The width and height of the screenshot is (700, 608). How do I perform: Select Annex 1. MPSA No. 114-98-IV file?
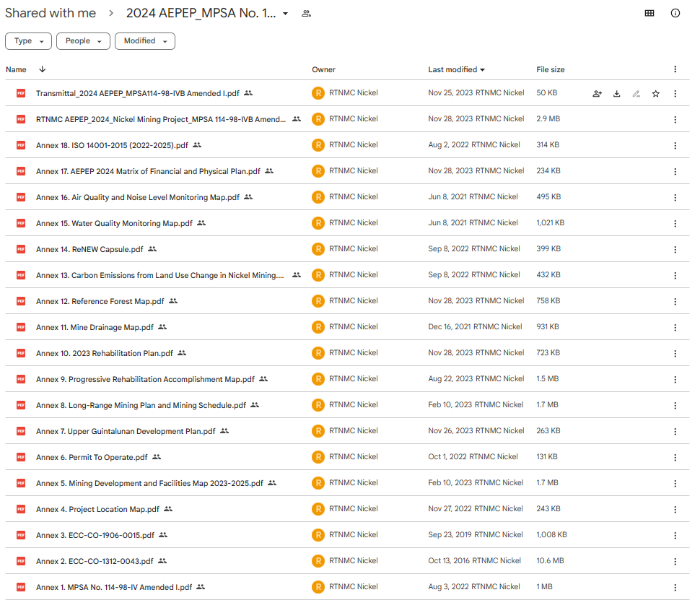[114, 587]
